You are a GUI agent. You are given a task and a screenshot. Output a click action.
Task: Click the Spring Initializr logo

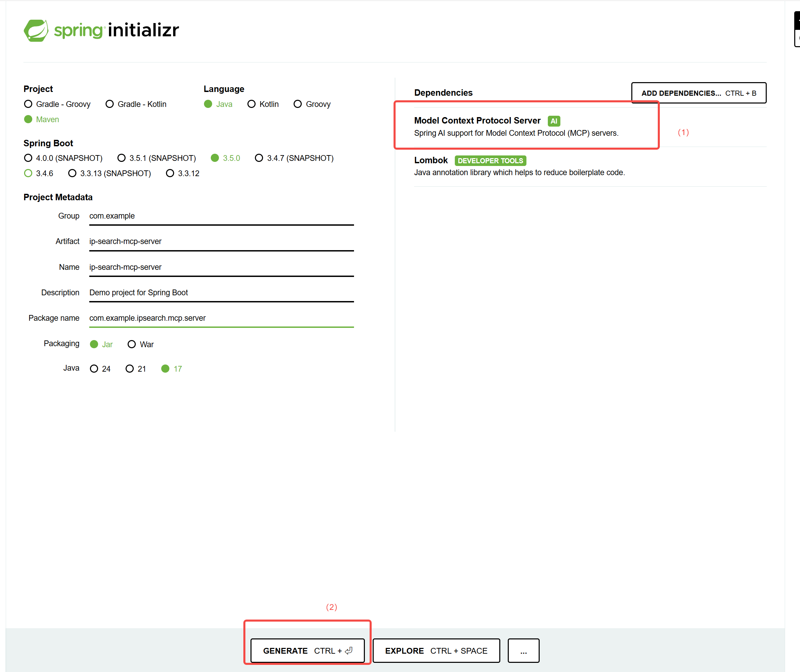(101, 31)
